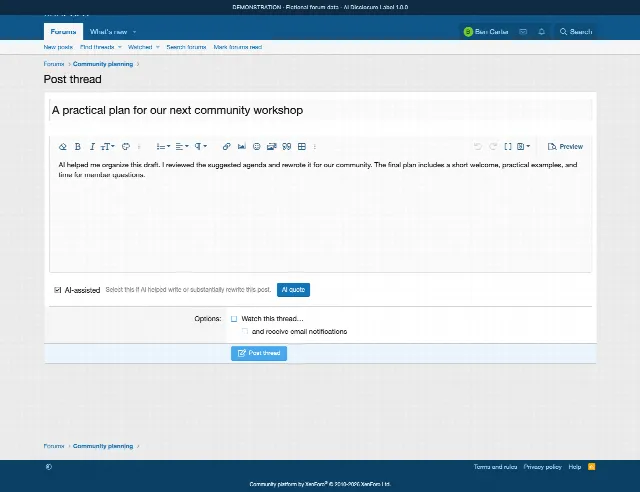Toggle bold formatting in the editor
The image size is (640, 492).
point(78,147)
